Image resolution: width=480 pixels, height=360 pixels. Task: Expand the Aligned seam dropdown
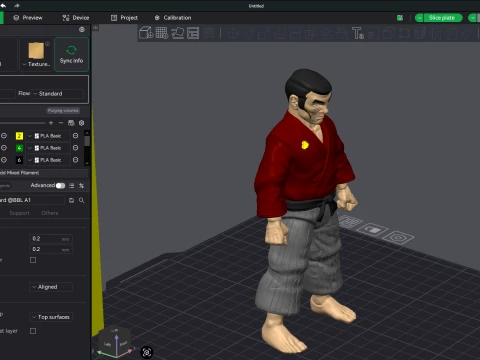tap(51, 287)
